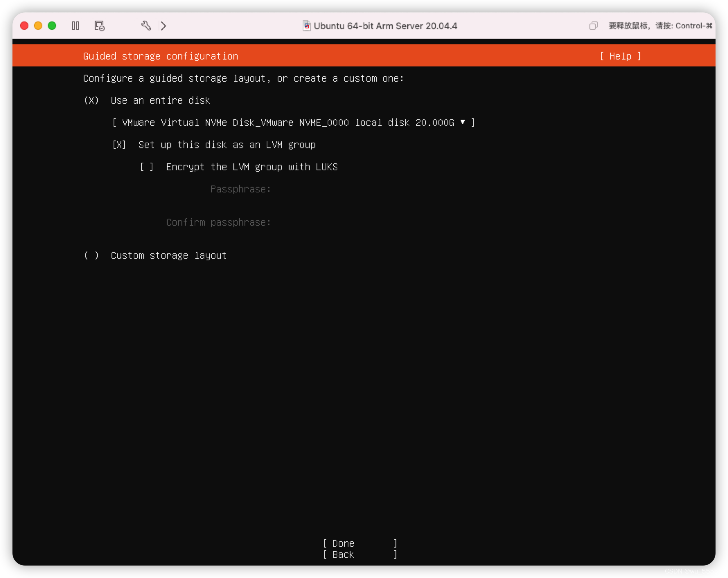Open the Help menu
Image resolution: width=728 pixels, height=578 pixels.
[621, 56]
